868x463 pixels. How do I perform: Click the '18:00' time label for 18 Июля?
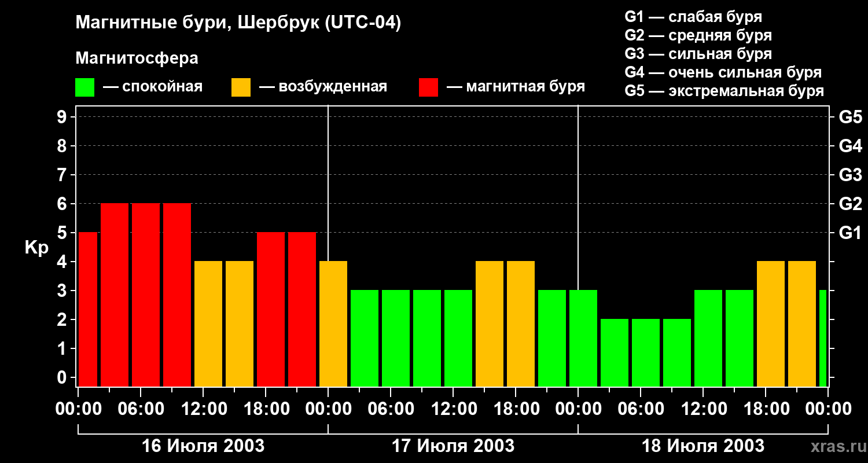point(766,409)
